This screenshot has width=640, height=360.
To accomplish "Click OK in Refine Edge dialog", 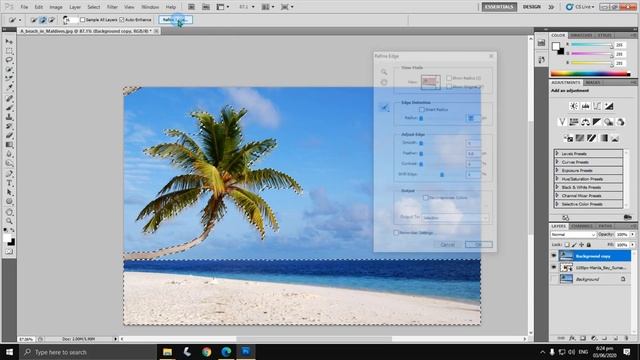I will tap(478, 244).
